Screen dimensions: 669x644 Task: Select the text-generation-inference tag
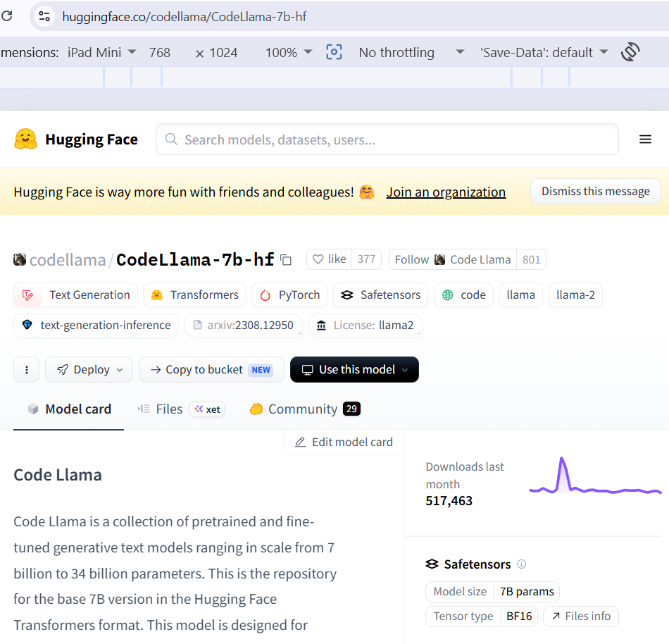[96, 326]
